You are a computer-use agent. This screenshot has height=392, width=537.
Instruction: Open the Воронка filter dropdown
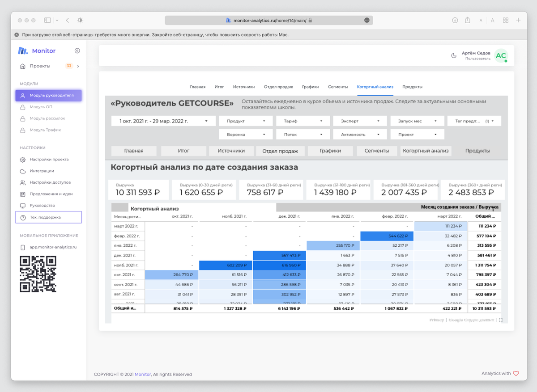[246, 135]
